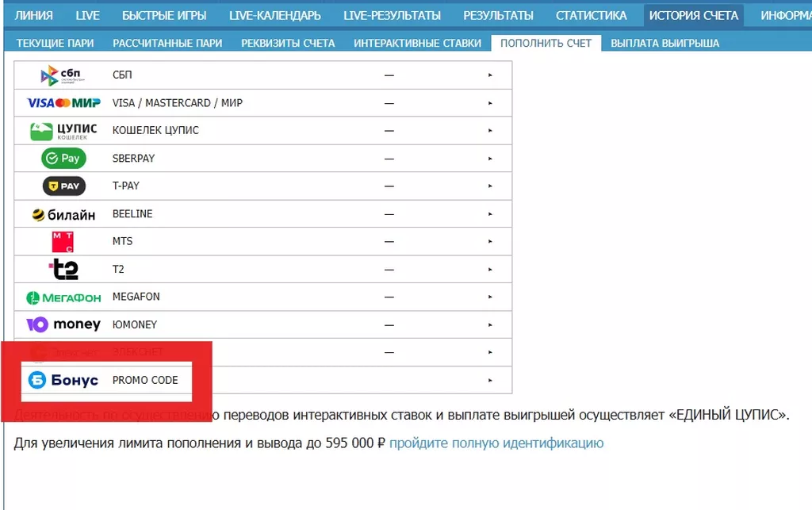
Task: Open the СТАТИСТИКА menu item
Action: (592, 16)
